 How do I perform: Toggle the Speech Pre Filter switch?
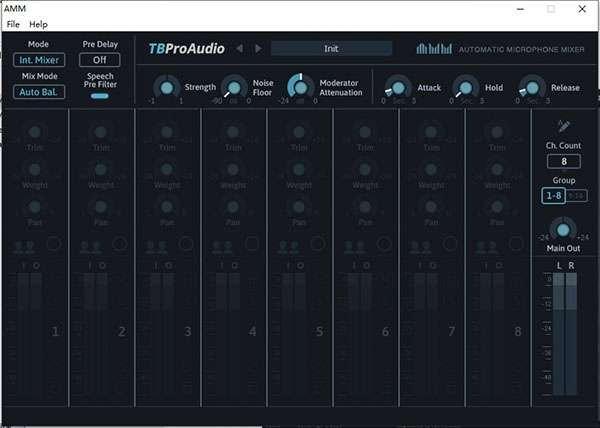click(x=99, y=96)
